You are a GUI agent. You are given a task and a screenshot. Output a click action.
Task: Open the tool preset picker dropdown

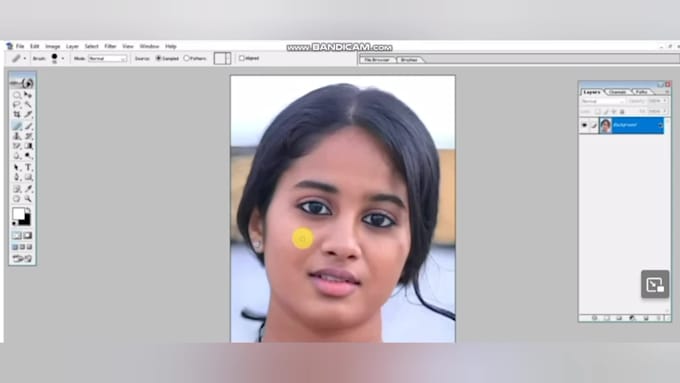tap(25, 58)
